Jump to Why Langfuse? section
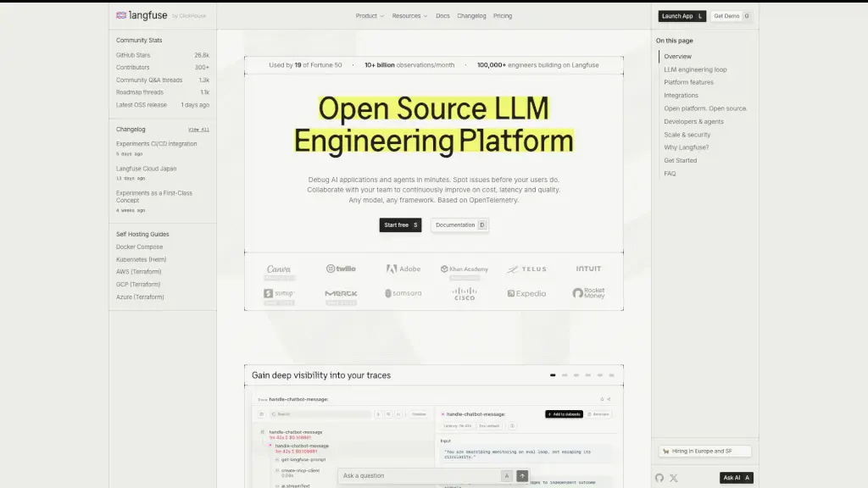The width and height of the screenshot is (868, 488). tap(687, 147)
